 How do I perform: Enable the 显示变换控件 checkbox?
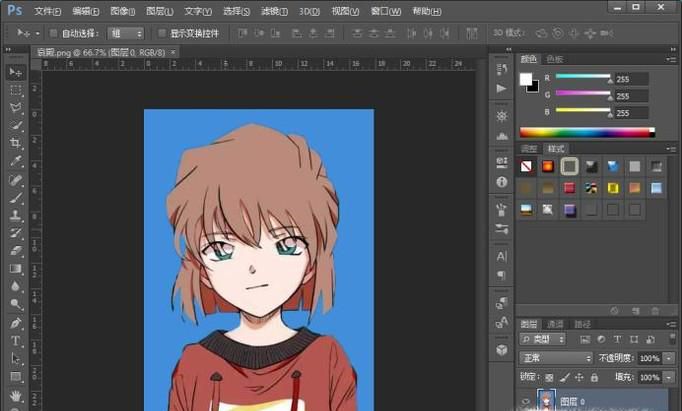click(162, 33)
